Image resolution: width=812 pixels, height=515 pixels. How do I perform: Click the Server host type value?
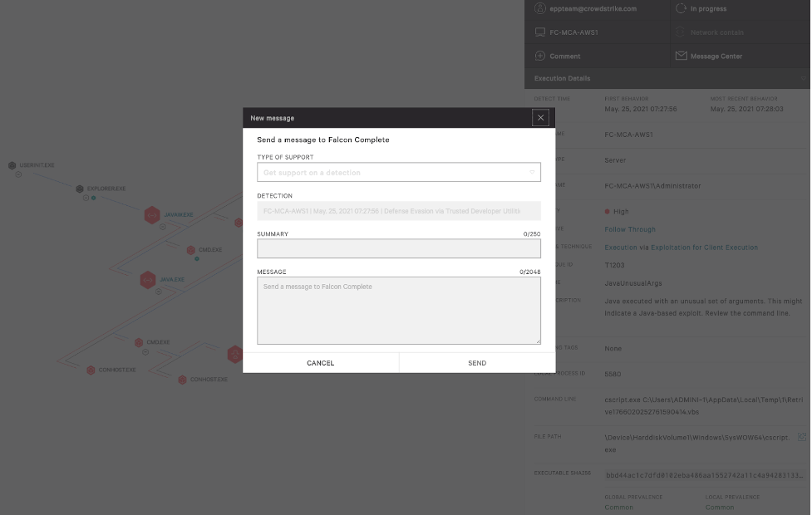pyautogui.click(x=615, y=160)
